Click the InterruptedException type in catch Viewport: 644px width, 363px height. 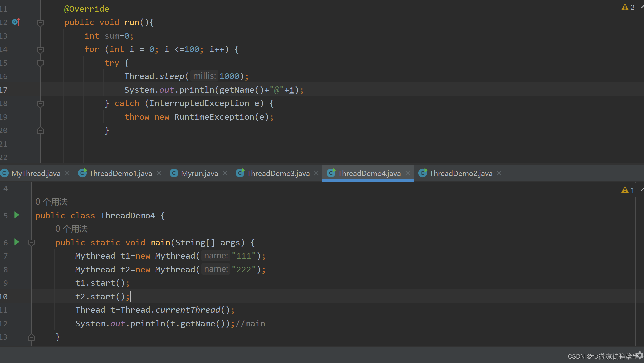(199, 103)
